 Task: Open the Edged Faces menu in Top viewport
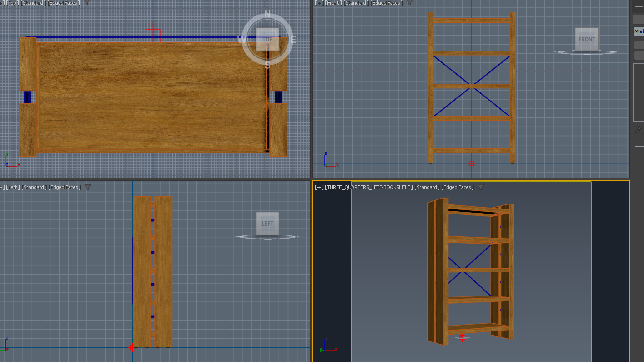pyautogui.click(x=63, y=3)
